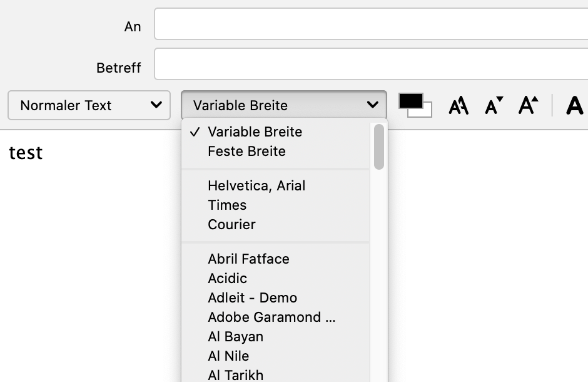
Task: Click the bold A formatting icon
Action: click(x=574, y=105)
